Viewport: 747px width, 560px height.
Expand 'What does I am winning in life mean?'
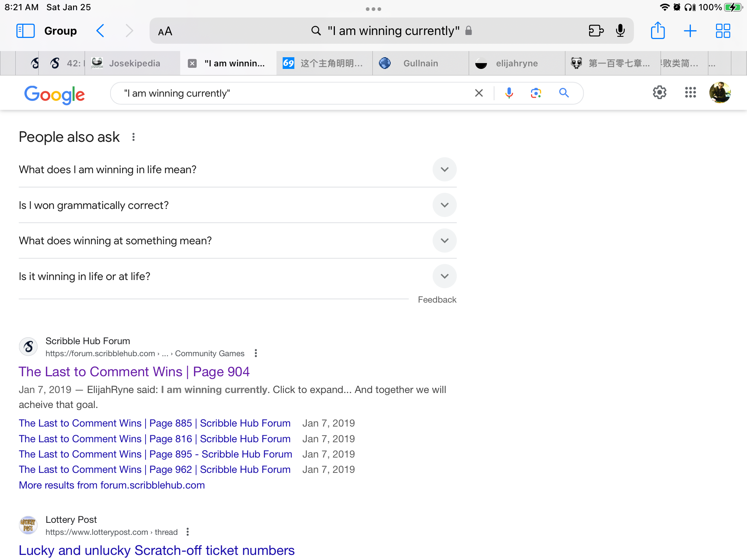click(x=444, y=170)
